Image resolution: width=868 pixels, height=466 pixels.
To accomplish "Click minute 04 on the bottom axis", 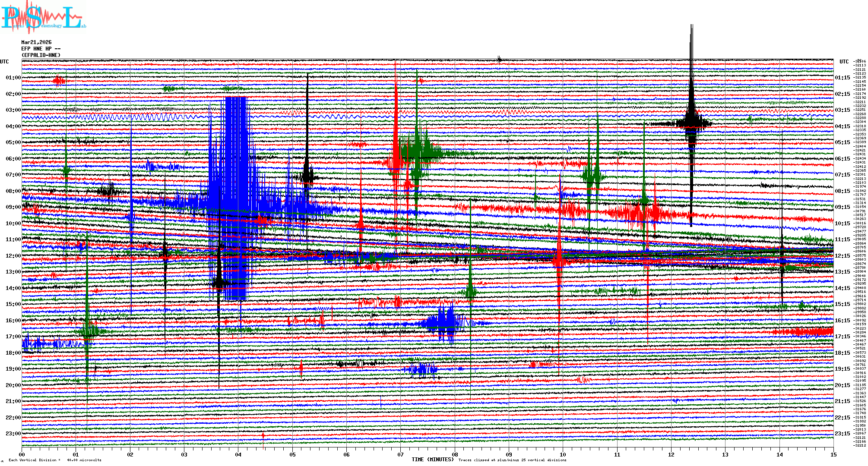I will 238,454.
